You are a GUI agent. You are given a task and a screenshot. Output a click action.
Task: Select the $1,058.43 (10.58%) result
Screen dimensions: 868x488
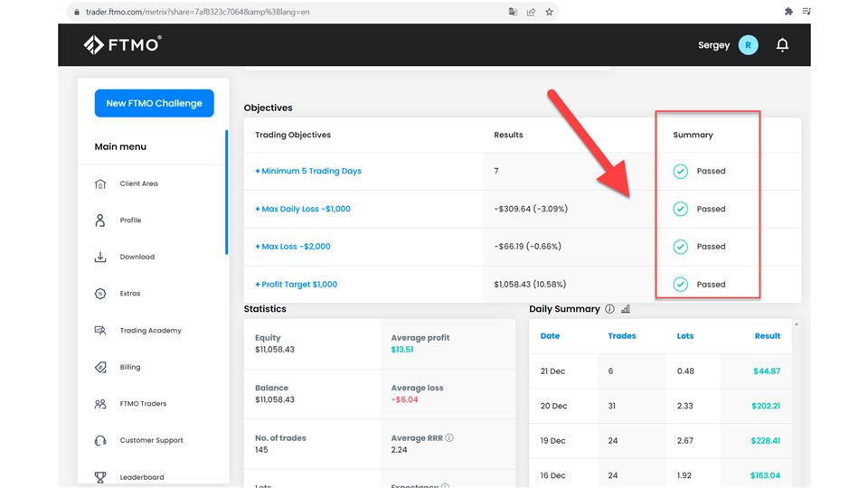[x=530, y=285]
